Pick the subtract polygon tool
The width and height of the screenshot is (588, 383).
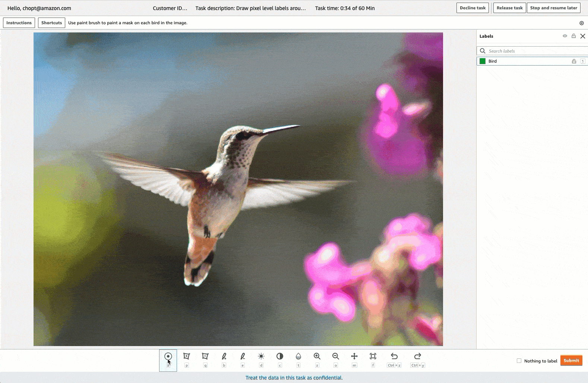coord(205,357)
